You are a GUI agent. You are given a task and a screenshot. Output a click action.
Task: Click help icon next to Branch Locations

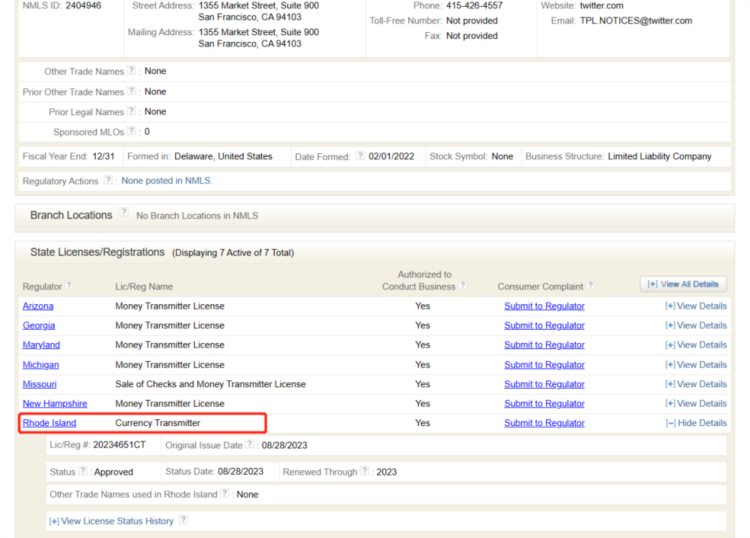(124, 213)
